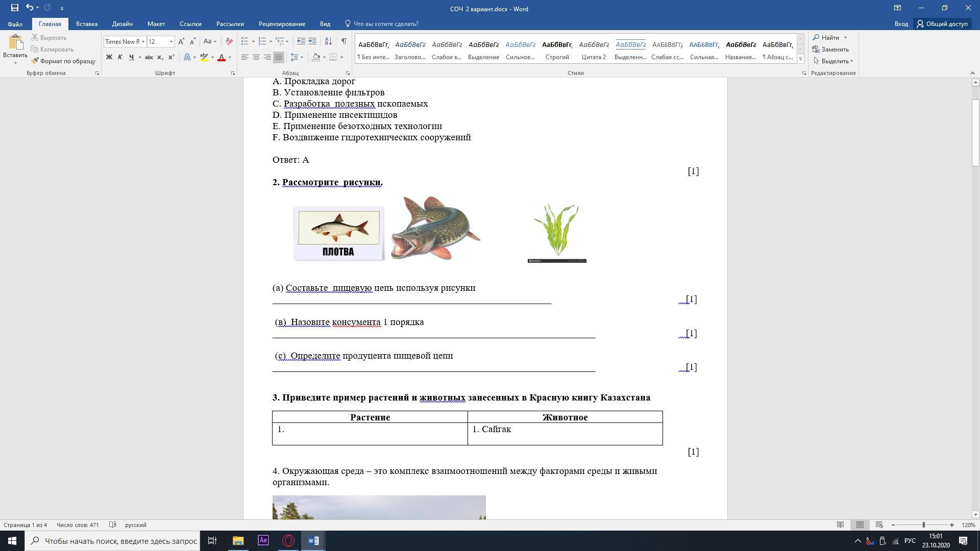
Task: Switch to Вставка tab
Action: click(x=87, y=24)
